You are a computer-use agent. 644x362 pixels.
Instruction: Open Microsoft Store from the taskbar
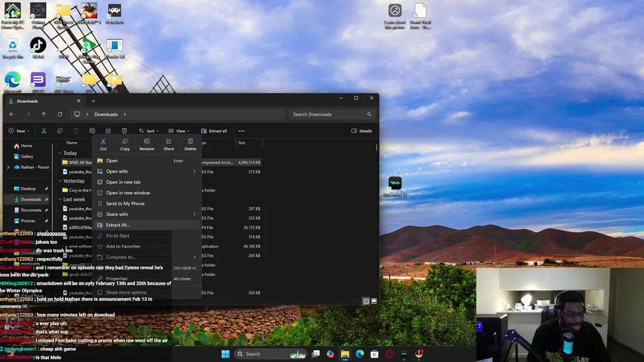click(x=374, y=354)
